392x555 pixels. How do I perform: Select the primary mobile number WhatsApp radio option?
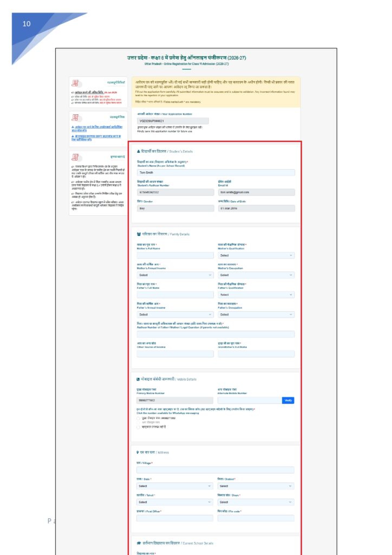click(x=138, y=418)
